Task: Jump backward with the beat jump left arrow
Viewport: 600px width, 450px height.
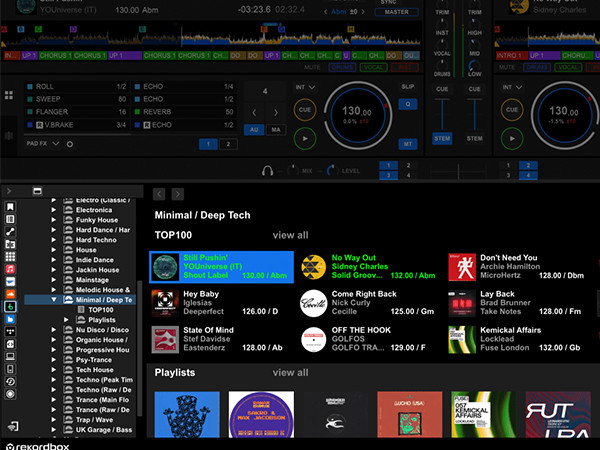Action: (x=254, y=112)
